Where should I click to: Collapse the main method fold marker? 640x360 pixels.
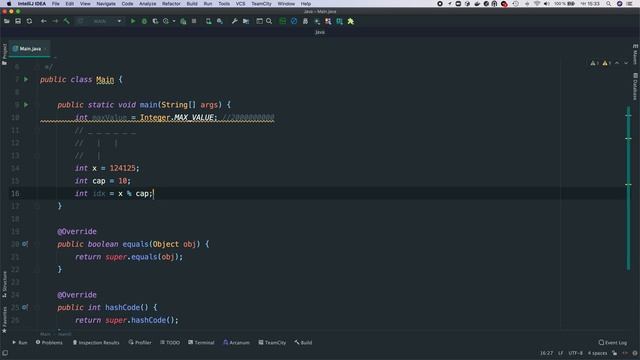click(x=37, y=105)
